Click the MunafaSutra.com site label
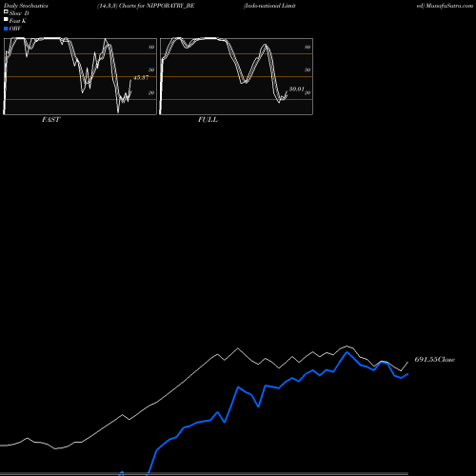The image size is (476, 476). tap(449, 6)
